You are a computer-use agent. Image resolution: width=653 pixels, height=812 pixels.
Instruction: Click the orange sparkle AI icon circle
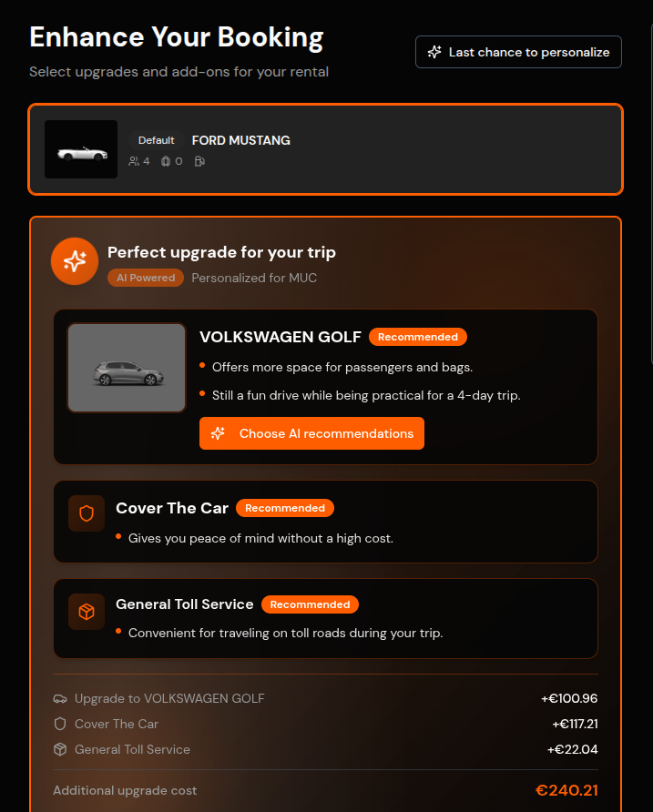(75, 261)
